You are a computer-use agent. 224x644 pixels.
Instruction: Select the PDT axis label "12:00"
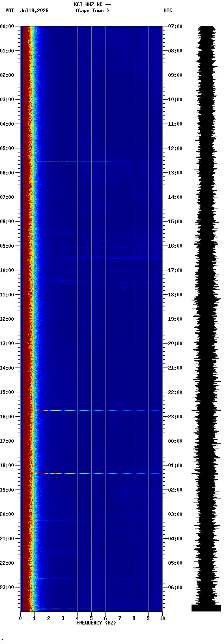(x=7, y=319)
